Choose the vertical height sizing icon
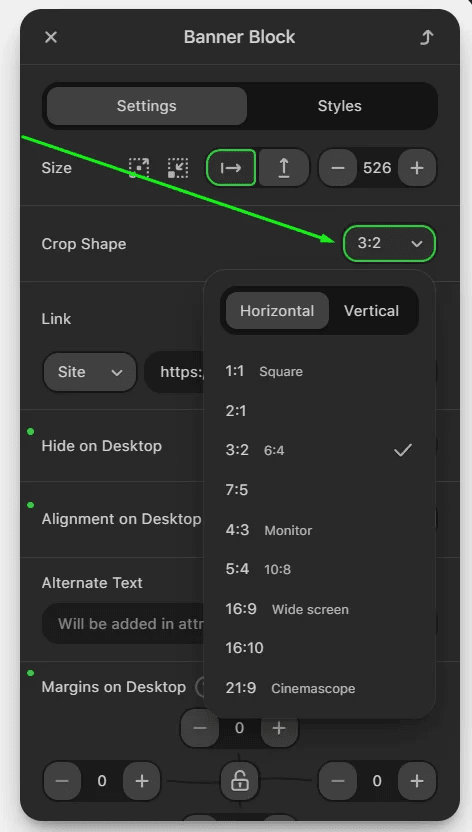This screenshot has width=472, height=832. (284, 168)
